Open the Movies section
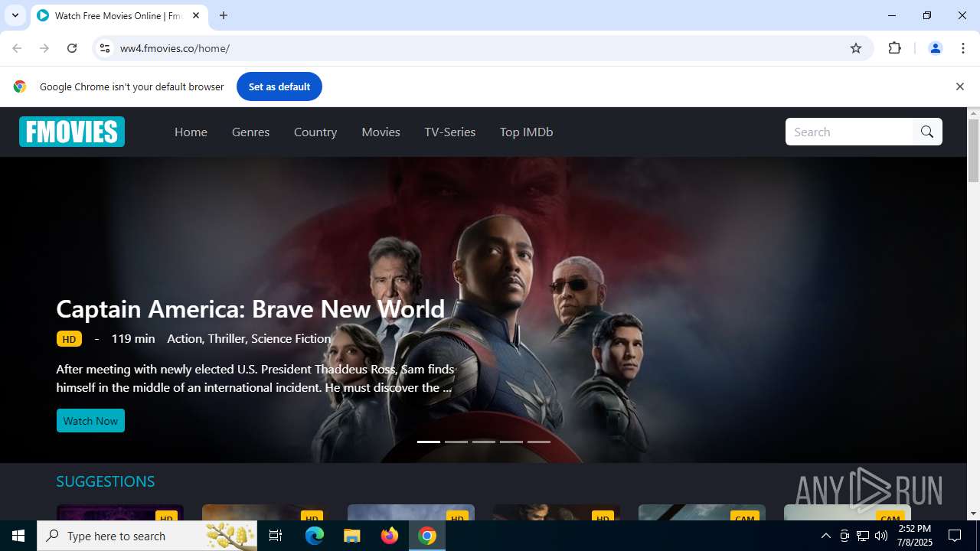 pyautogui.click(x=381, y=132)
